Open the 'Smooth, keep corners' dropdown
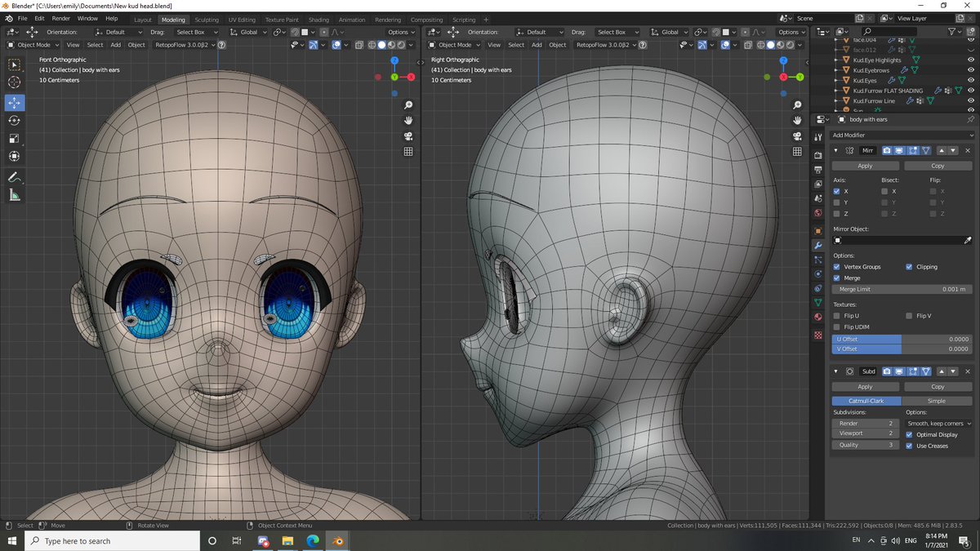The width and height of the screenshot is (980, 551). 939,424
